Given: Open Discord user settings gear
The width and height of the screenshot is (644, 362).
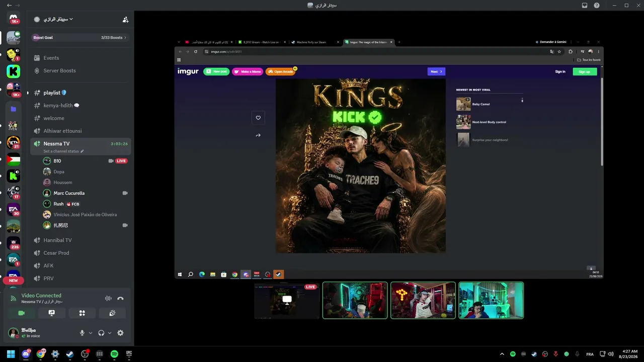Looking at the screenshot, I should (x=120, y=333).
